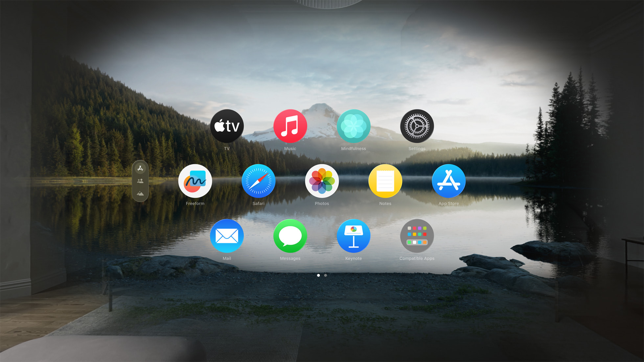Navigate to second Home Screen page
The height and width of the screenshot is (362, 644).
click(326, 275)
